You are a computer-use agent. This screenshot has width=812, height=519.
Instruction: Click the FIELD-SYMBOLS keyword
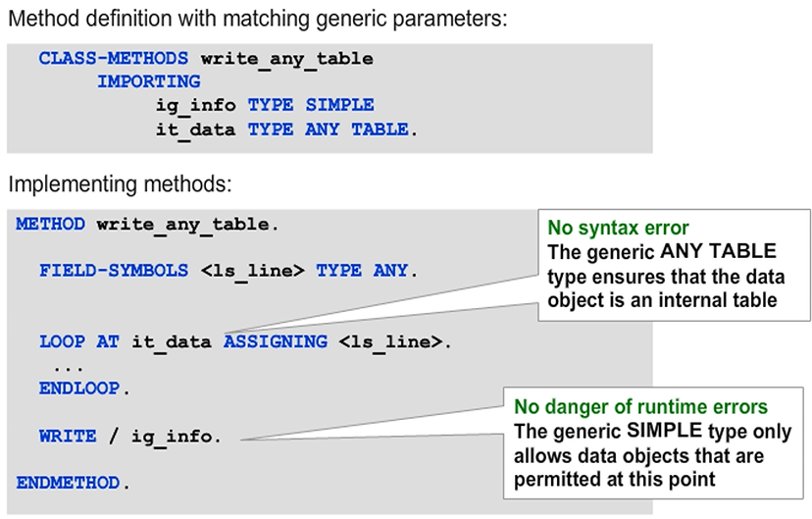pos(114,270)
